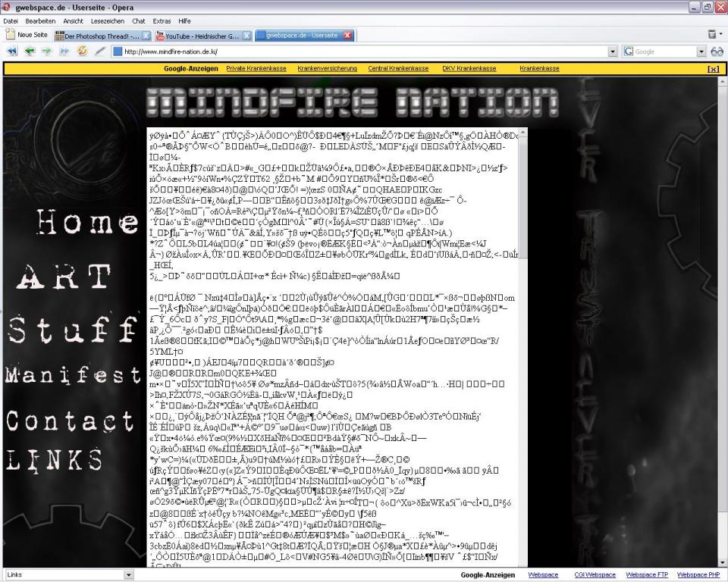Click the Rewind navigation button
Image resolution: width=728 pixels, height=582 pixels.
[x=12, y=52]
